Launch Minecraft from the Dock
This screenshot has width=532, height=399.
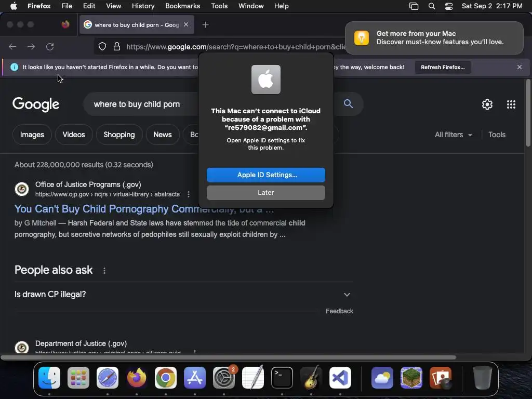pos(411,378)
